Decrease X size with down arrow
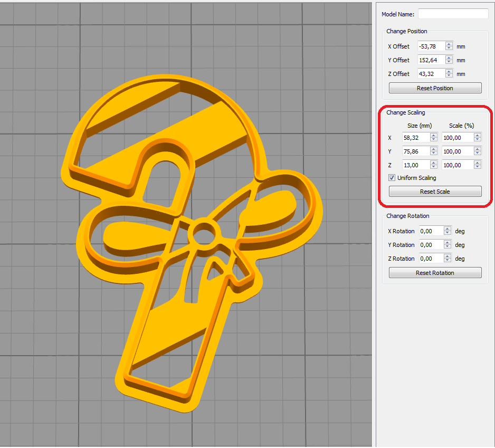The height and width of the screenshot is (448, 495). 434,140
